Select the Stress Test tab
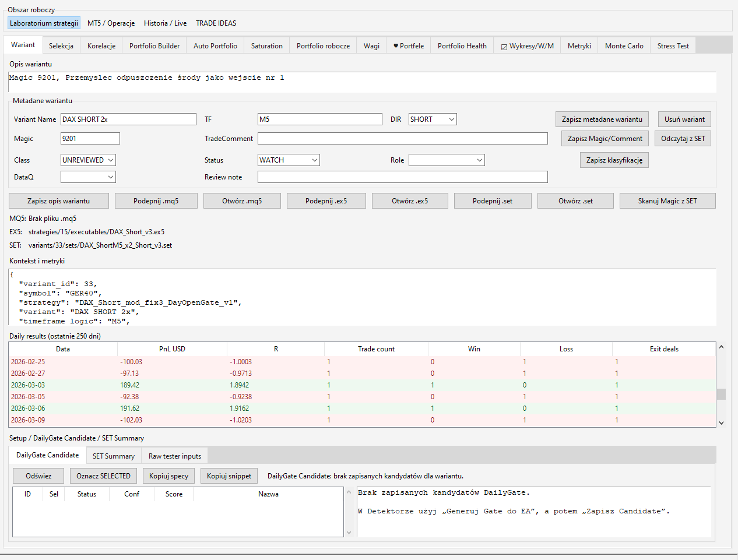This screenshot has height=560, width=738. click(673, 46)
